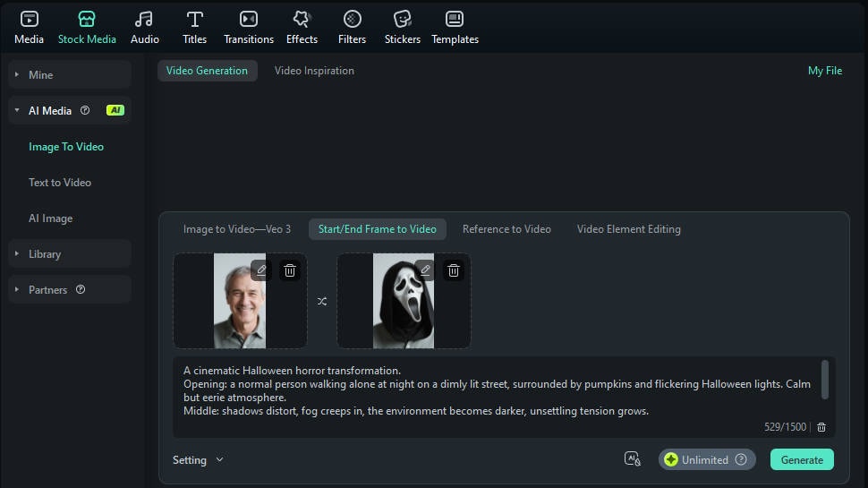This screenshot has height=488, width=868.
Task: Click the help icon beside Unlimited
Action: click(741, 459)
